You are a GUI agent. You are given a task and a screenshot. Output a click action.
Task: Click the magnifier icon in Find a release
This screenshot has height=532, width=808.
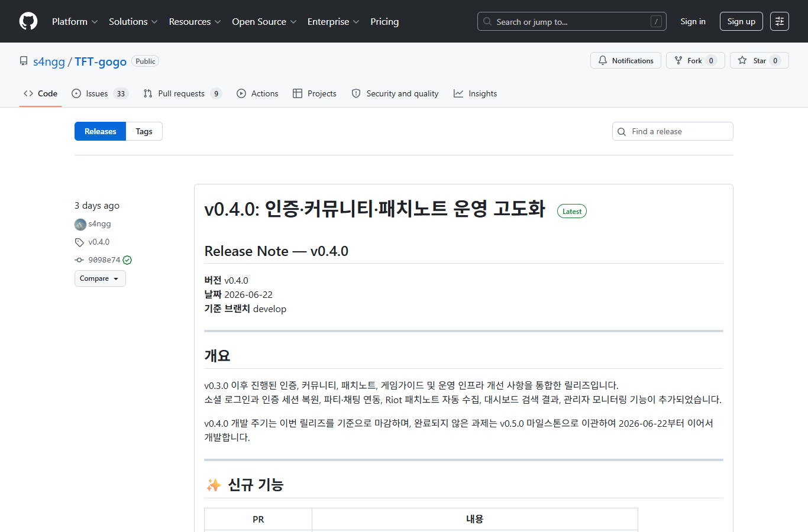pyautogui.click(x=622, y=132)
